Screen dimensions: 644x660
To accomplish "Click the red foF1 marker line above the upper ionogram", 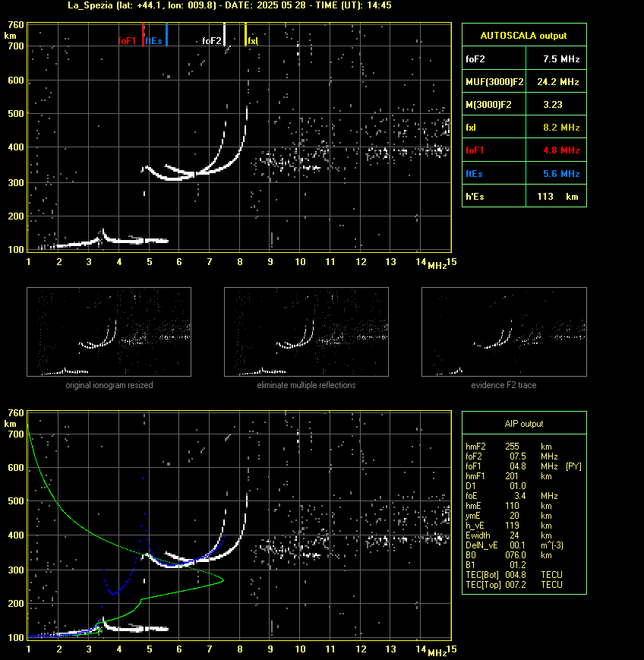I will coord(143,34).
